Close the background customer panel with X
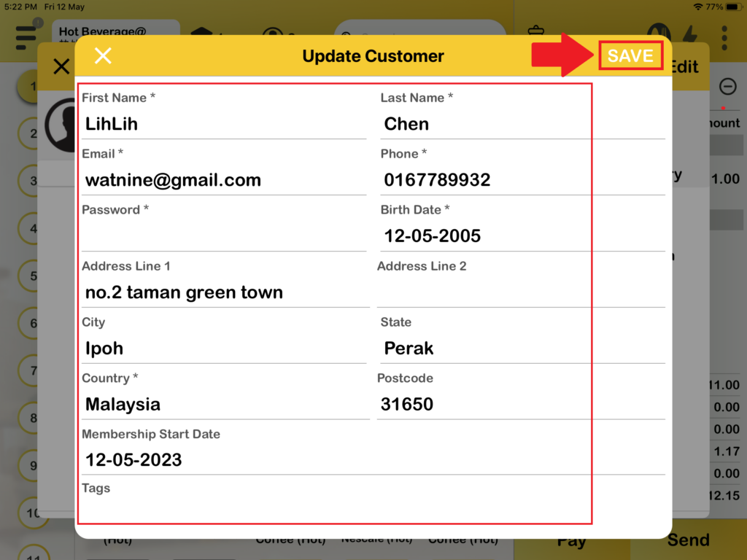Viewport: 747px width, 560px height. [x=61, y=67]
